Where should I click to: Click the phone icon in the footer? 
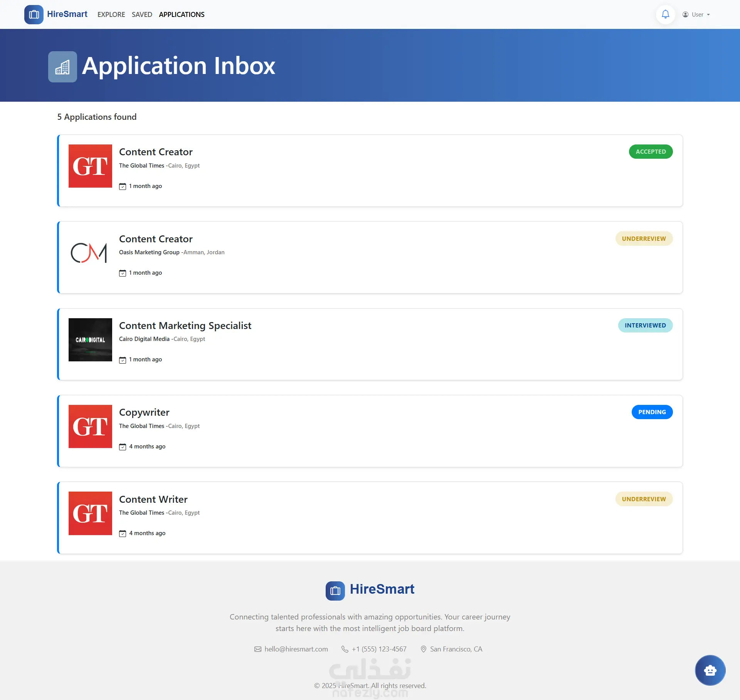tap(345, 649)
